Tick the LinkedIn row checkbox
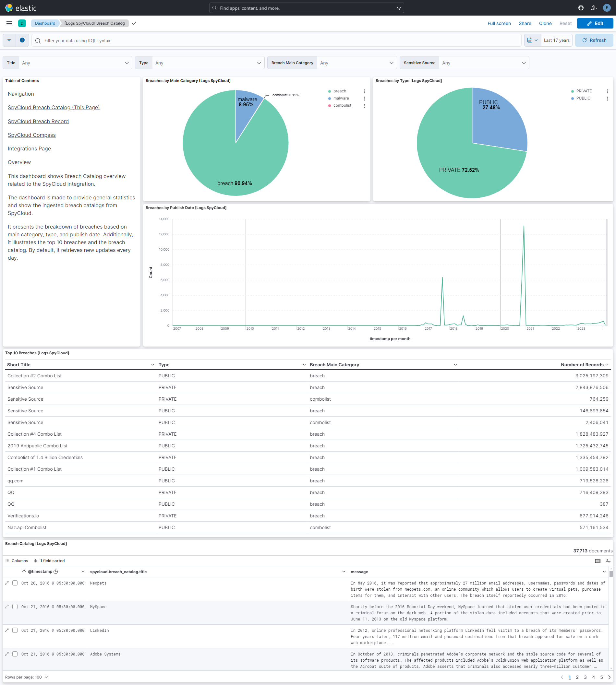 pos(15,630)
